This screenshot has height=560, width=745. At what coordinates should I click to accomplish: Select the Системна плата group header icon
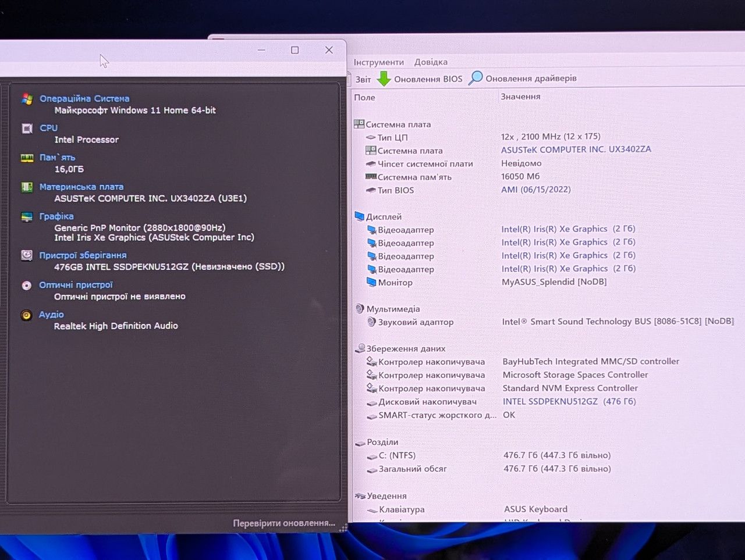(x=359, y=124)
